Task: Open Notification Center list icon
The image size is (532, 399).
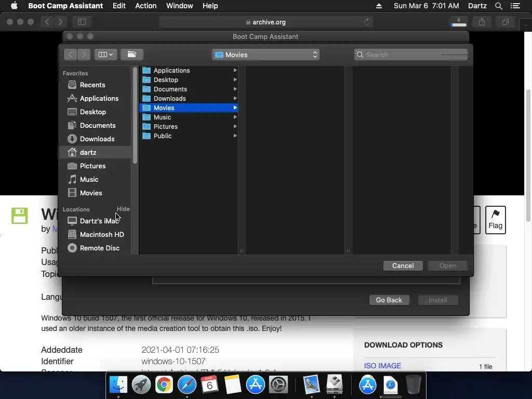Action: (x=515, y=6)
